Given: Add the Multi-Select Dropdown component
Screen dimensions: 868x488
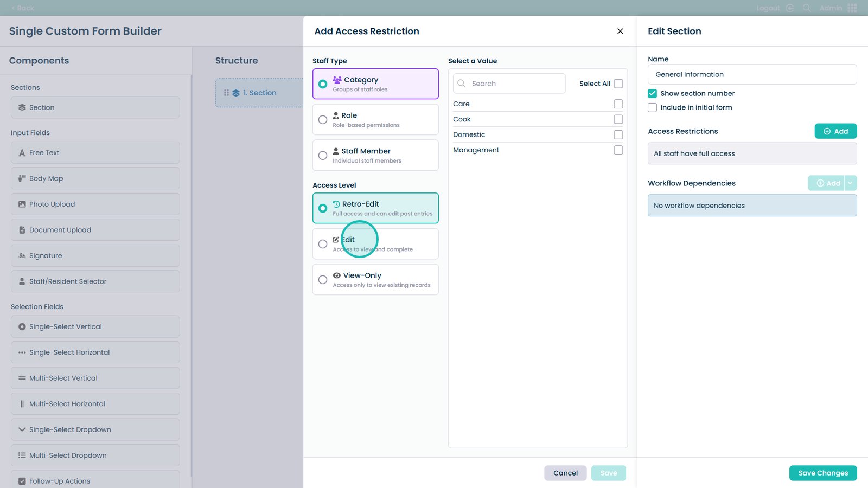Looking at the screenshot, I should [95, 455].
